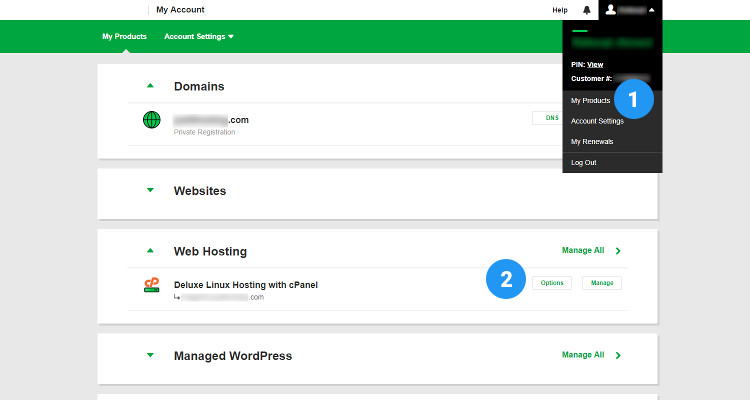Collapse the Domains section arrow
The width and height of the screenshot is (750, 400).
click(150, 86)
